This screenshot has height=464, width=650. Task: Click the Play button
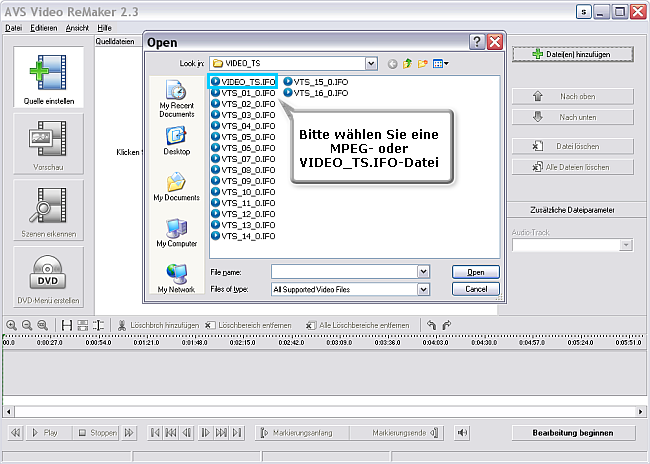click(49, 433)
